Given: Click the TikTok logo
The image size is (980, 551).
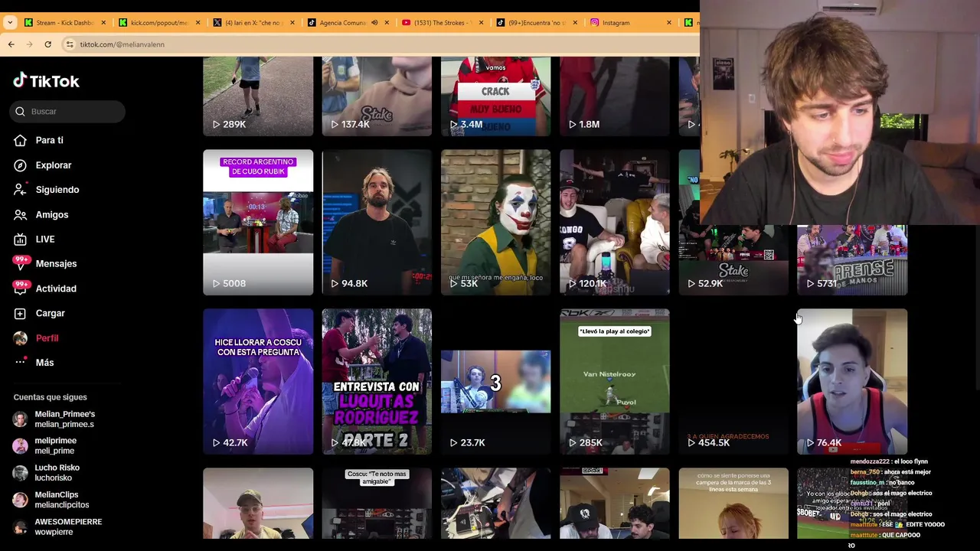Looking at the screenshot, I should [46, 81].
